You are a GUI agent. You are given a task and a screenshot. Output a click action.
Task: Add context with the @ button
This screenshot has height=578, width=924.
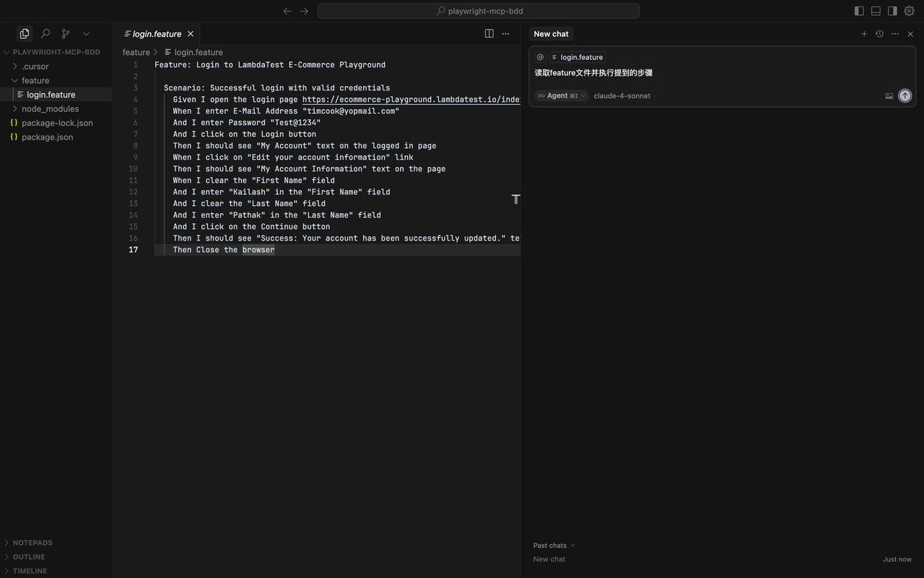pos(540,57)
